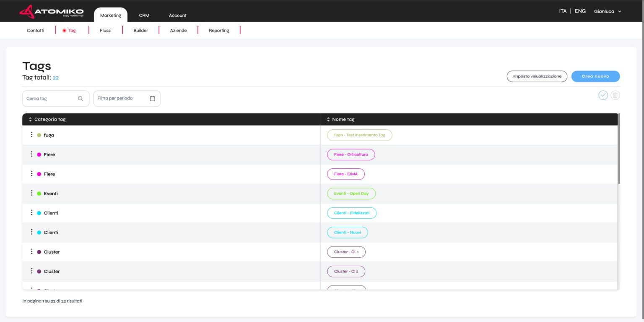
Task: Open three-dot menu for Clienti Fidelizzati row
Action: tap(31, 212)
